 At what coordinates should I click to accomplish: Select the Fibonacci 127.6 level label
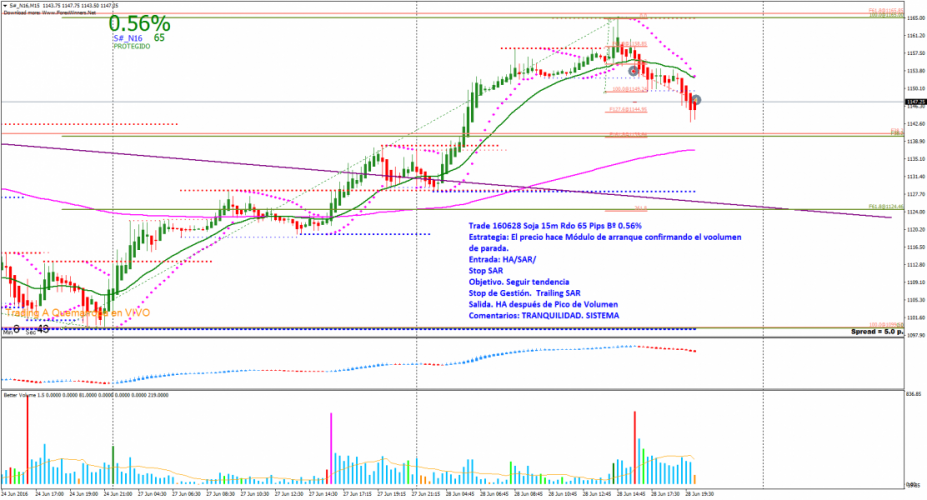632,110
